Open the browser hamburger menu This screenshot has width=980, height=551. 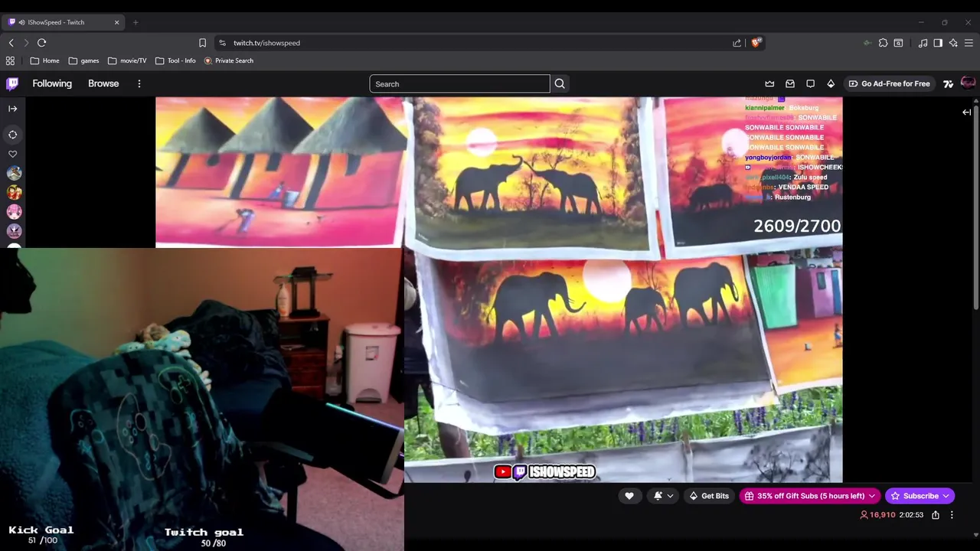[969, 43]
